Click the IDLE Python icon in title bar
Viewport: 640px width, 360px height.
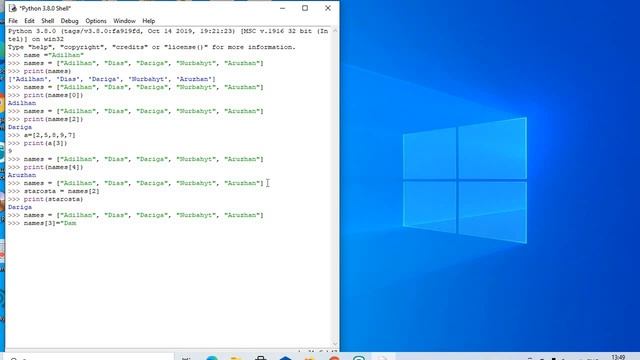[13, 8]
